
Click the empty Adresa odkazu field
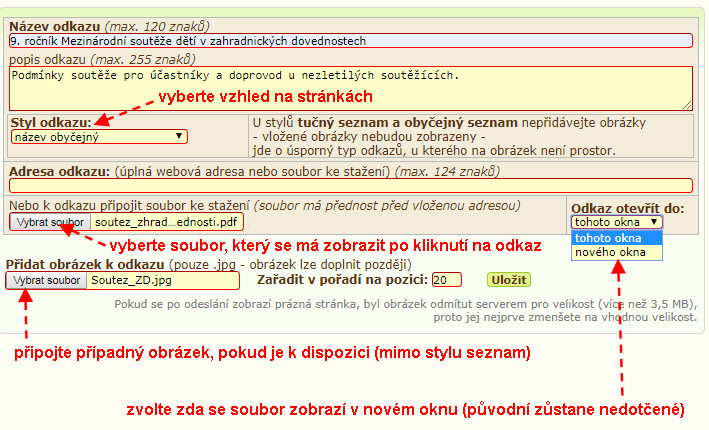coord(350,185)
